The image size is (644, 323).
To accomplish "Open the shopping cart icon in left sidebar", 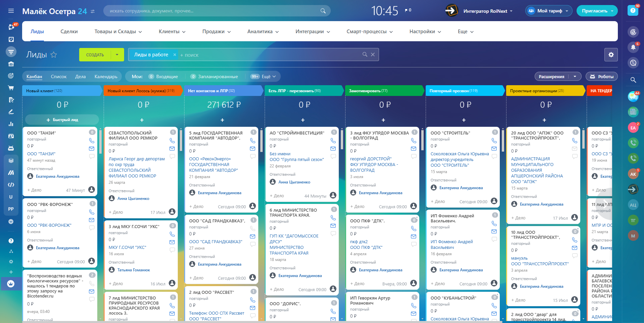I will pos(11,88).
